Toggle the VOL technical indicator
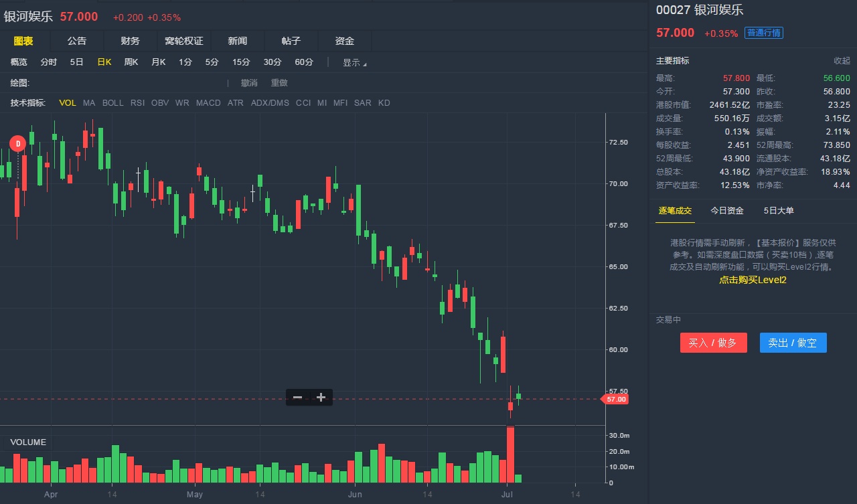Image resolution: width=857 pixels, height=504 pixels. point(68,103)
